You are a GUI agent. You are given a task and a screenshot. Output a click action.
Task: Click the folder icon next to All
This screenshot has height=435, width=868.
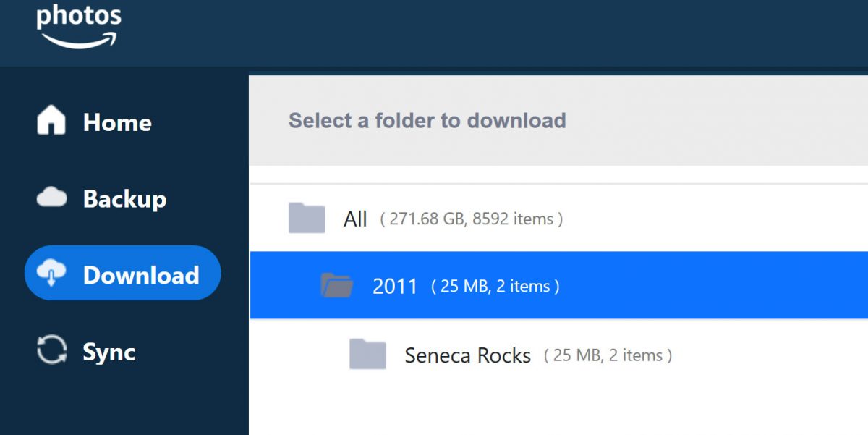[306, 218]
